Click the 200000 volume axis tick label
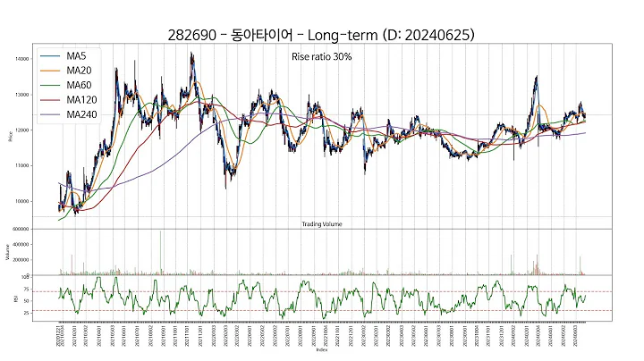 [21, 260]
